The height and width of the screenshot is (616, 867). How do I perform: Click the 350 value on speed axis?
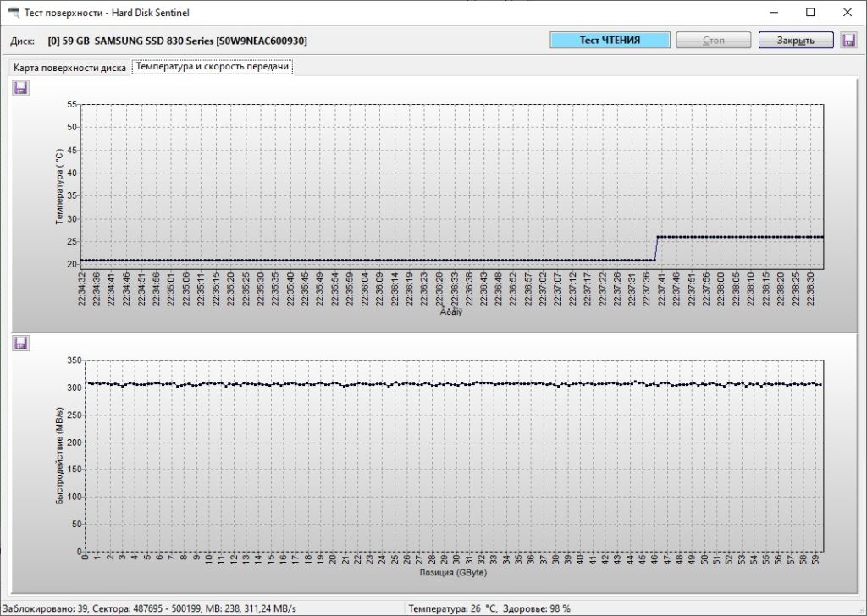coord(75,360)
